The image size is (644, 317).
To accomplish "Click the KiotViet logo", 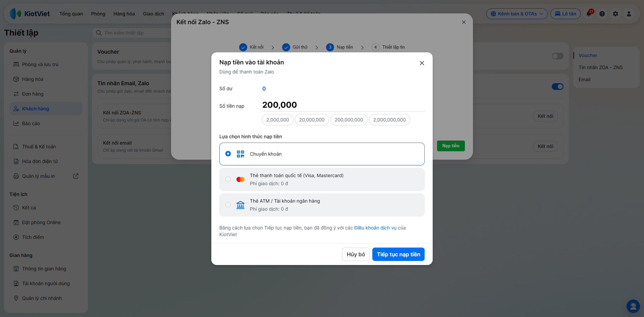I will point(30,14).
